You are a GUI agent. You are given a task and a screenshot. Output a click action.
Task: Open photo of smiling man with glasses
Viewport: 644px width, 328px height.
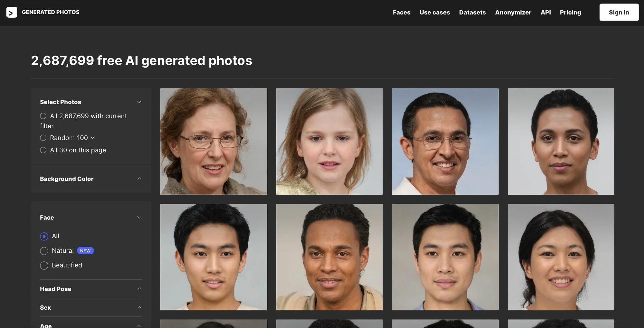point(445,141)
